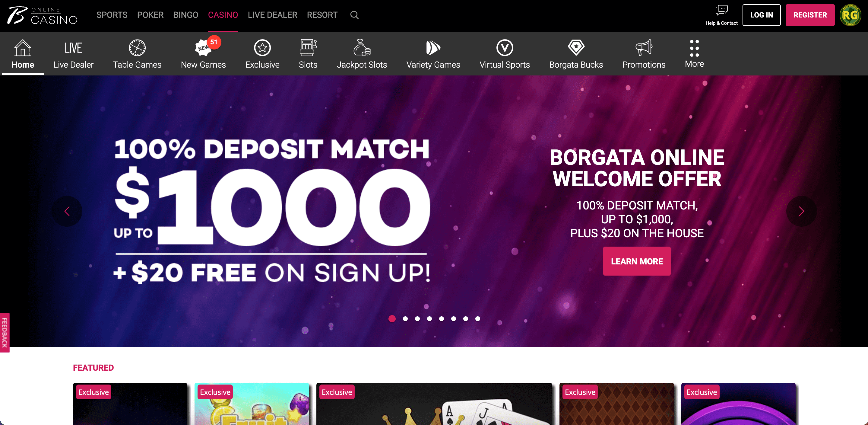Open Jackpot Slots money bag icon

pyautogui.click(x=362, y=48)
